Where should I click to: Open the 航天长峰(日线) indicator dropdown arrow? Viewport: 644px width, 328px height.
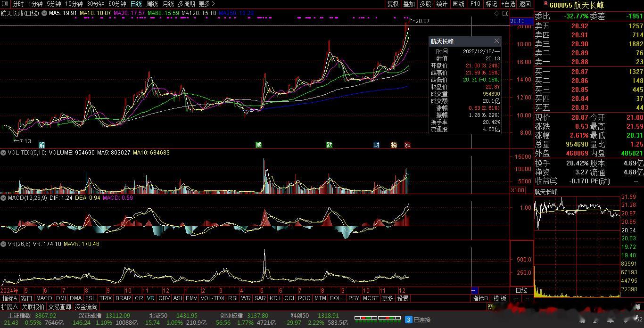tap(44, 13)
